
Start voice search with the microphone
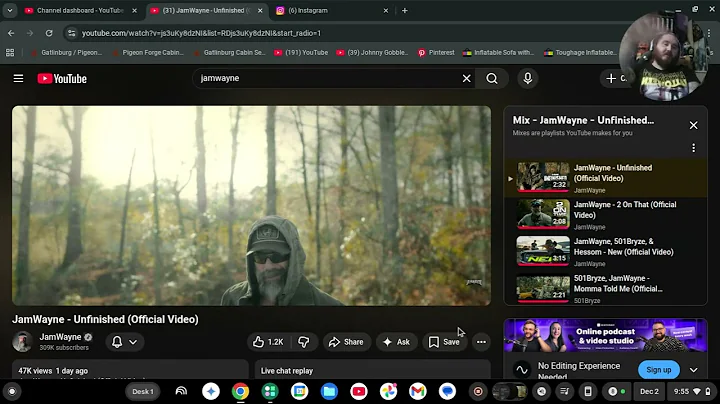pyautogui.click(x=528, y=79)
